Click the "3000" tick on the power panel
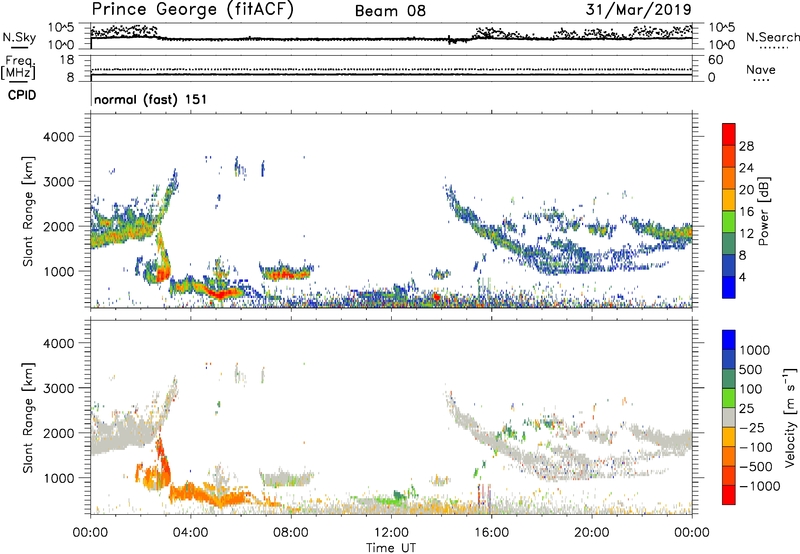The width and height of the screenshot is (800, 554). (x=59, y=182)
